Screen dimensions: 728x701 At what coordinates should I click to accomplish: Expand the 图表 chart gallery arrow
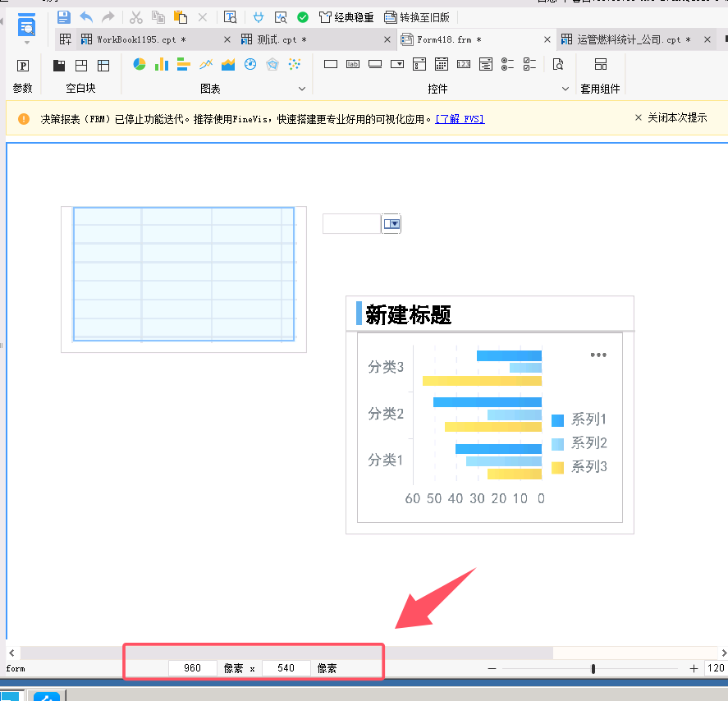pyautogui.click(x=301, y=89)
